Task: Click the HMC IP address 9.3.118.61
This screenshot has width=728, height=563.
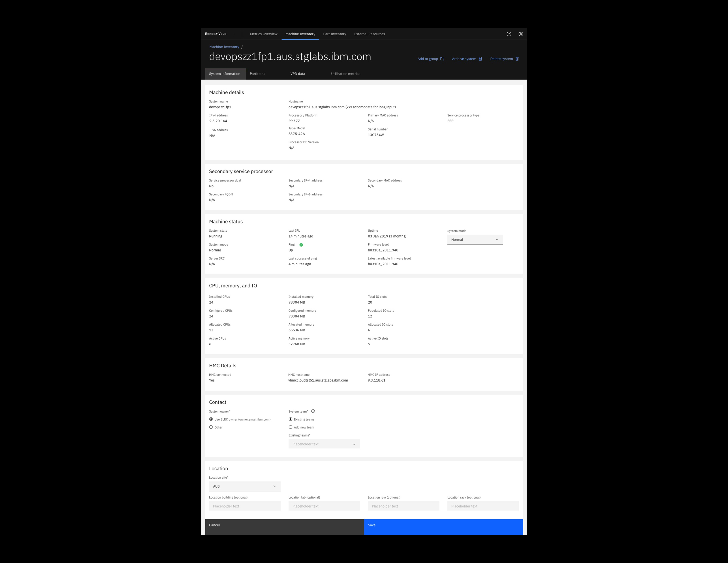Action: click(x=376, y=380)
